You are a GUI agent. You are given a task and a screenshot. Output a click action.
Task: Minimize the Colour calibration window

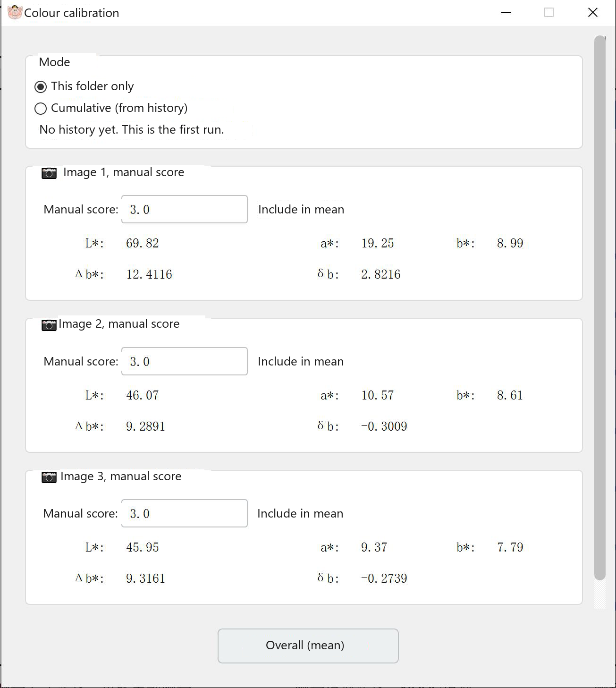[506, 12]
